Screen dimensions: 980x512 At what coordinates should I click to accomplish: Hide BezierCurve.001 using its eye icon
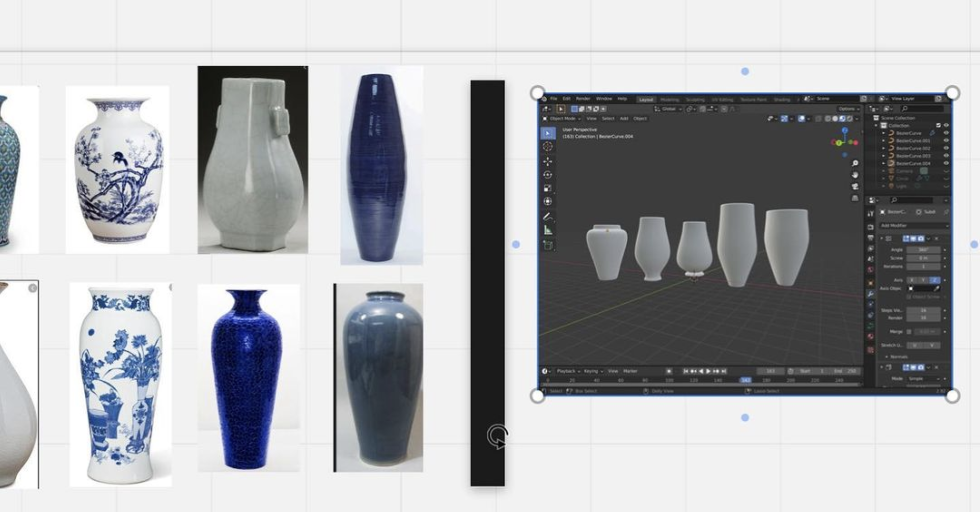click(946, 140)
